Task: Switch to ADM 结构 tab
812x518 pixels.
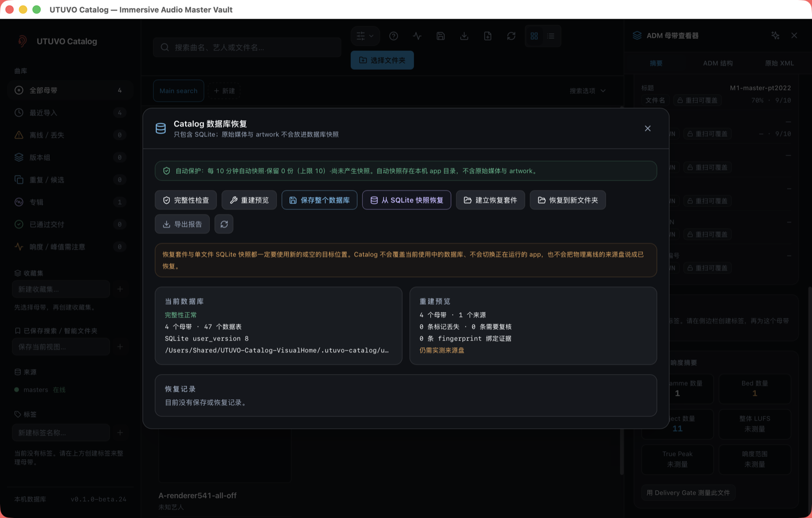Action: [x=718, y=63]
